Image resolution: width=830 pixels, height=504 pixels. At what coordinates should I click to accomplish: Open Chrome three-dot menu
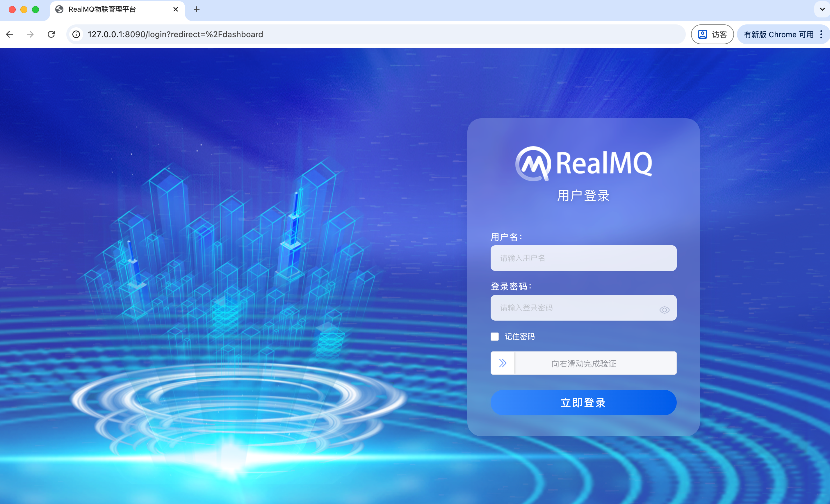pos(821,34)
